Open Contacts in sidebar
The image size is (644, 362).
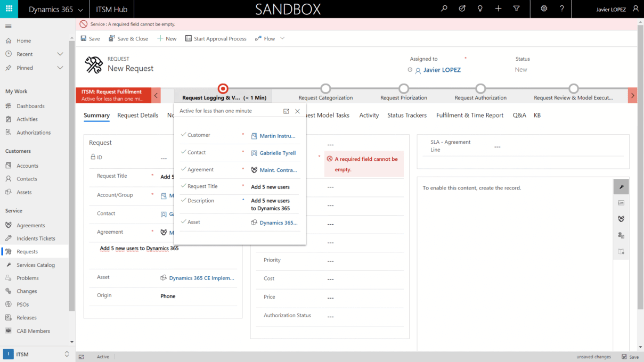27,179
